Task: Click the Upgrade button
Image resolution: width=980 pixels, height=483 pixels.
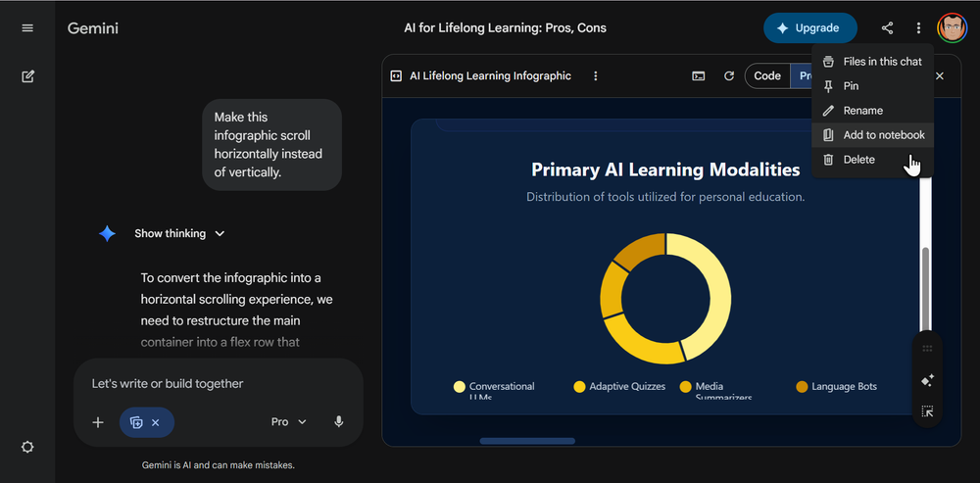Action: [x=810, y=28]
